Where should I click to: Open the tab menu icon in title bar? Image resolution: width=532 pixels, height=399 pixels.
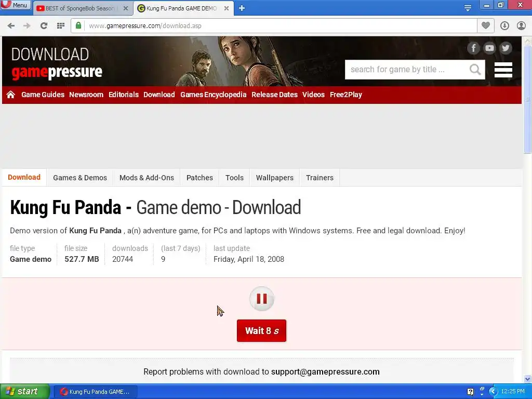[468, 8]
